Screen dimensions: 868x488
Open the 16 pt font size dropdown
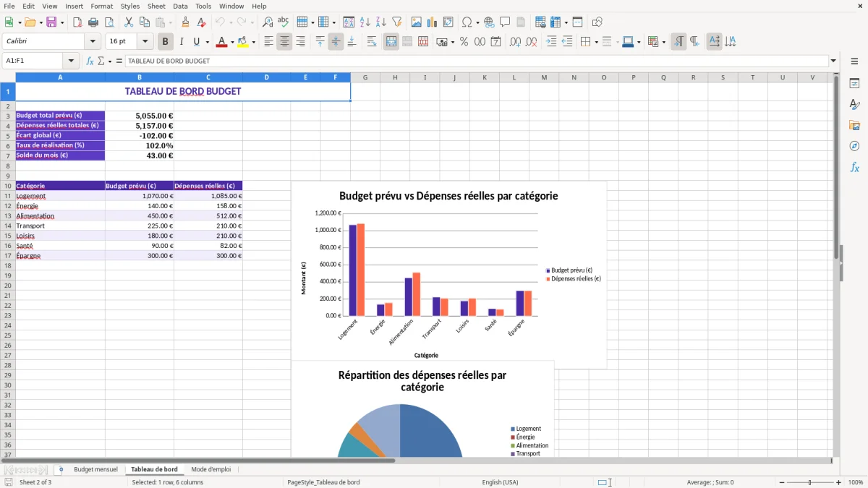point(145,42)
